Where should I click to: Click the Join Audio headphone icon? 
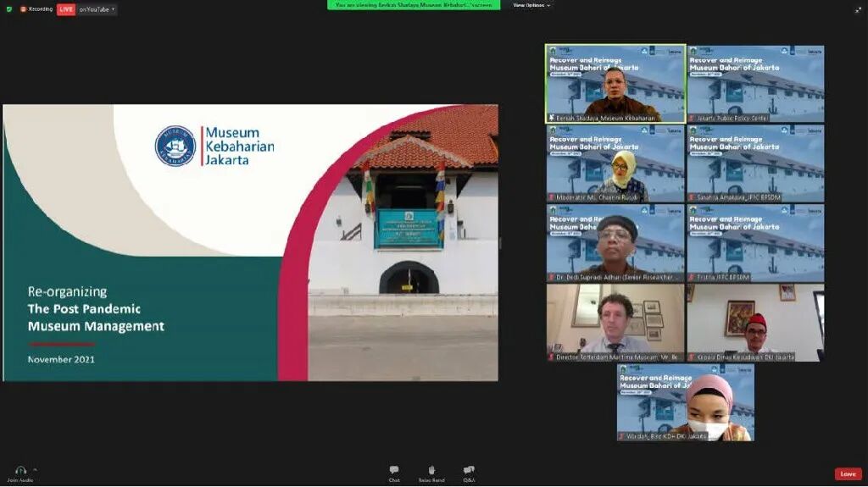coord(20,471)
